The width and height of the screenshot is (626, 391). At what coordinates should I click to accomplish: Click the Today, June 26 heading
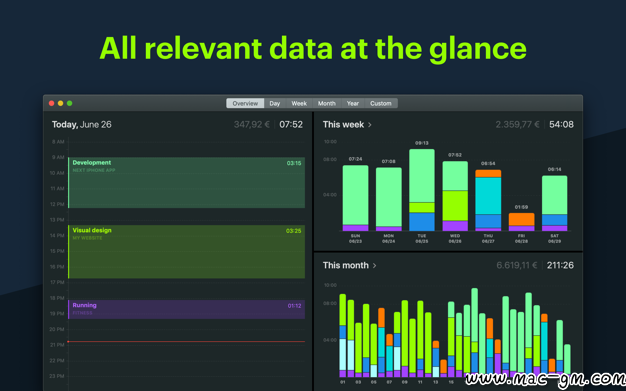[81, 125]
